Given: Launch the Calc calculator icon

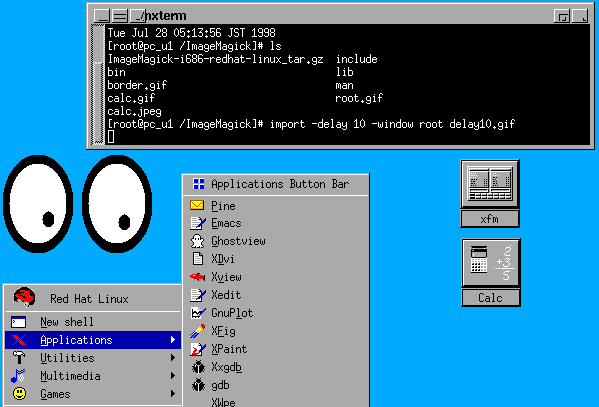Looking at the screenshot, I should 491,263.
